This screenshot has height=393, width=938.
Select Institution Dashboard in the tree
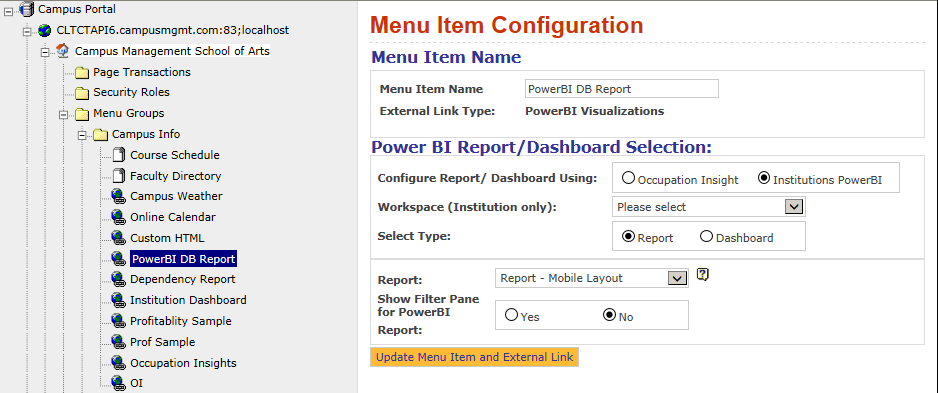tap(188, 300)
